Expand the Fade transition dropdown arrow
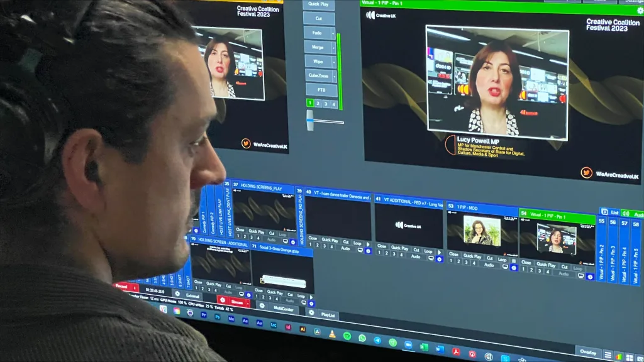 pos(333,33)
